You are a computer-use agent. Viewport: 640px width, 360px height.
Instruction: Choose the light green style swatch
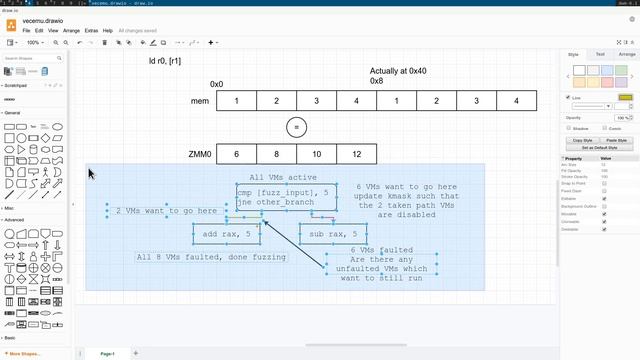621,70
